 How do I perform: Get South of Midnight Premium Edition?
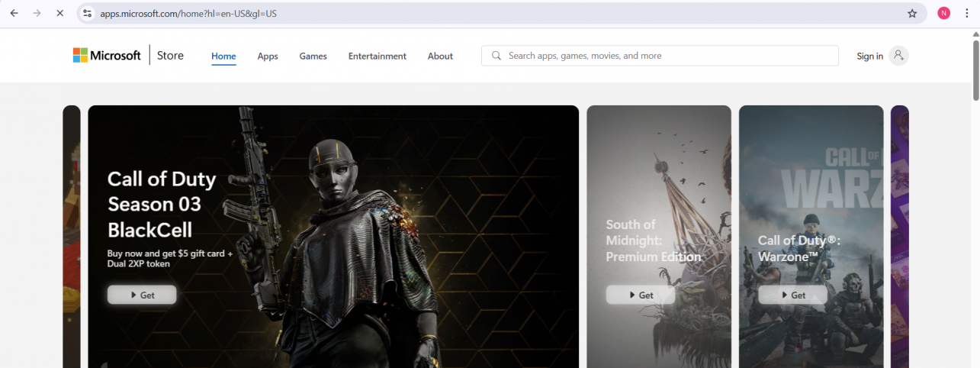pyautogui.click(x=641, y=295)
